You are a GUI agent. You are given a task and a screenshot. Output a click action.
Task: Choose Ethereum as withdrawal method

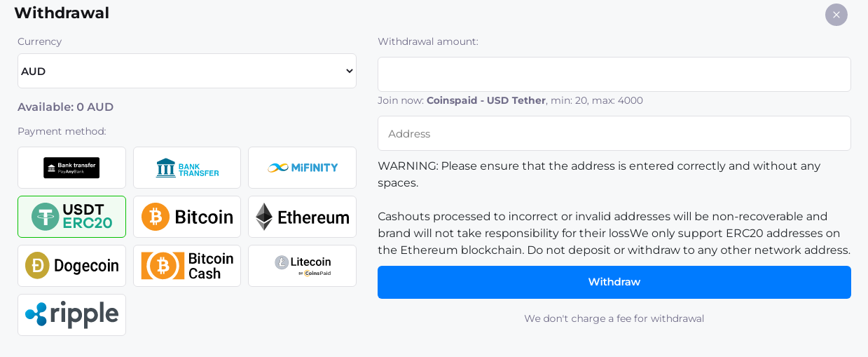pos(302,217)
